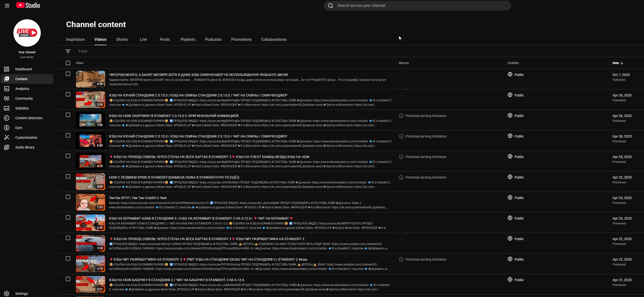This screenshot has width=644, height=297.
Task: Click info icon on the СКОРПИОН video notice
Action: tap(401, 116)
